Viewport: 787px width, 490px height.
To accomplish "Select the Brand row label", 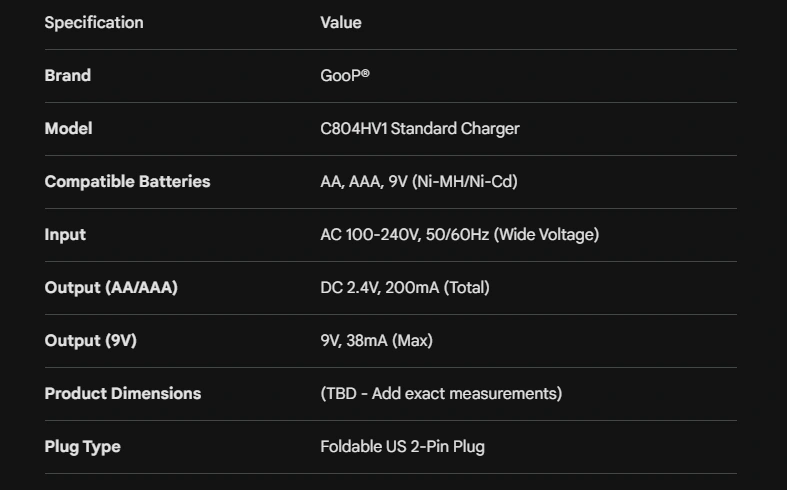I will 68,75.
